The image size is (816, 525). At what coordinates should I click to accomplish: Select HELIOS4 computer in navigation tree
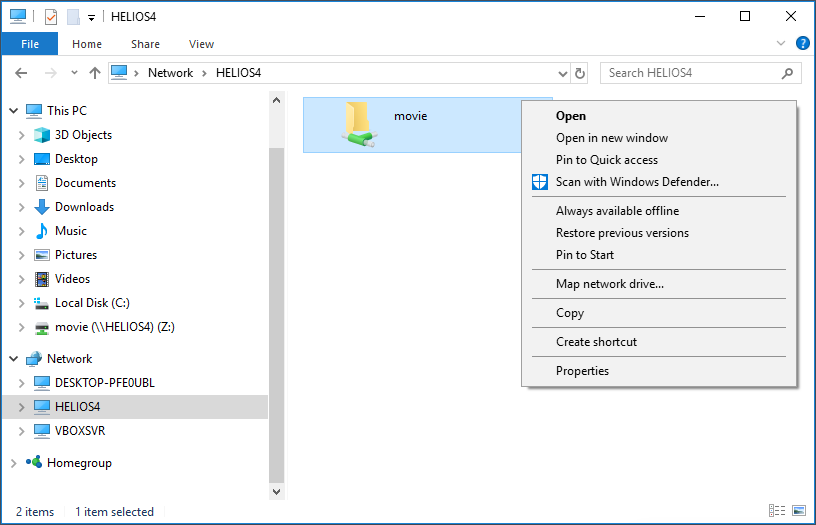tap(78, 407)
